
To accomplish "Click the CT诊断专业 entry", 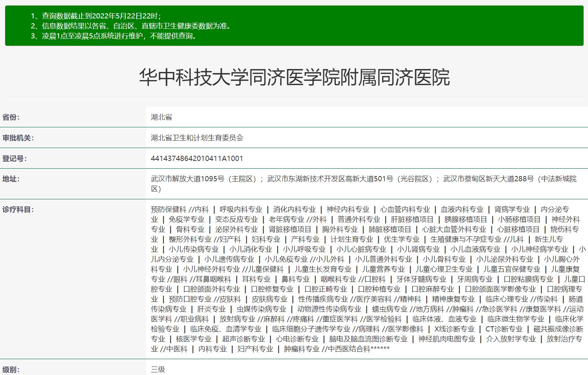I will [504, 329].
